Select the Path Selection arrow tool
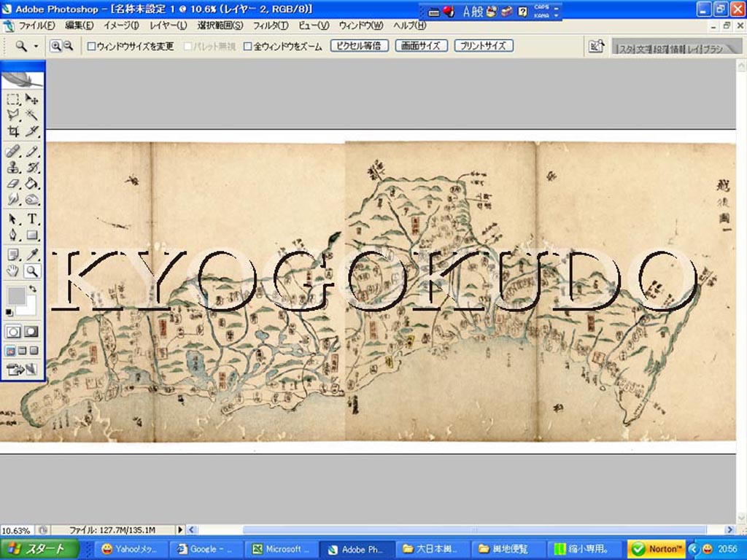The height and width of the screenshot is (560, 747). [13, 219]
